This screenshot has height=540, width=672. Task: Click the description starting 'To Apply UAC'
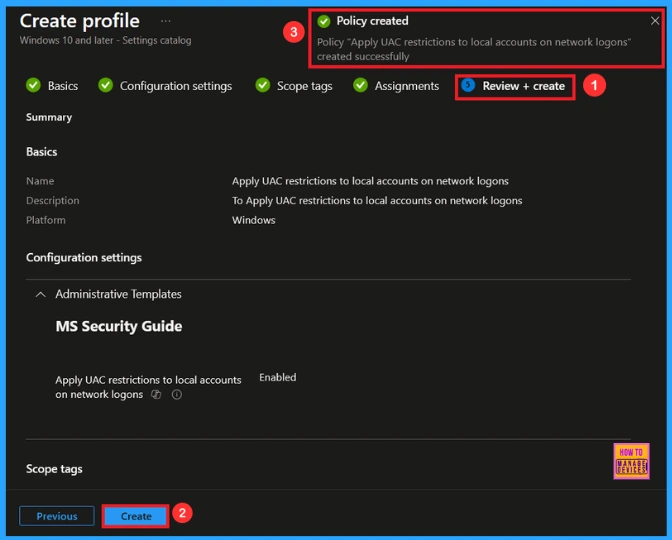point(377,201)
